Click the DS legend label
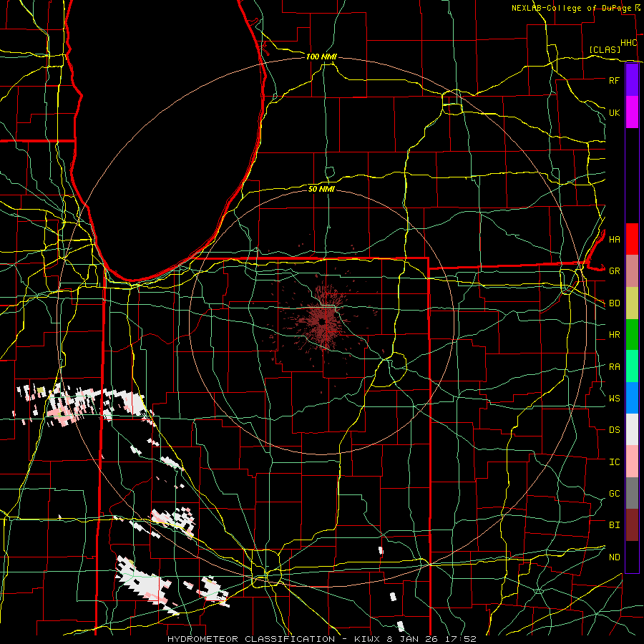This screenshot has width=644, height=644. (614, 429)
